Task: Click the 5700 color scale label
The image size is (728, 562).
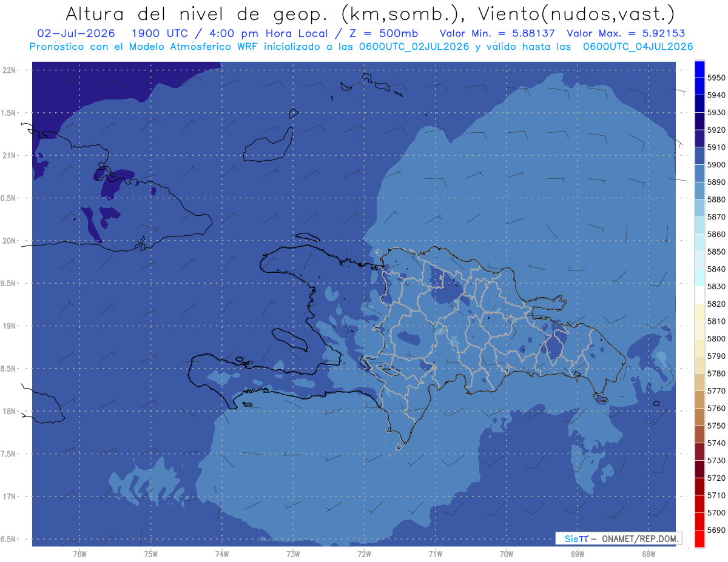Action: (x=716, y=512)
